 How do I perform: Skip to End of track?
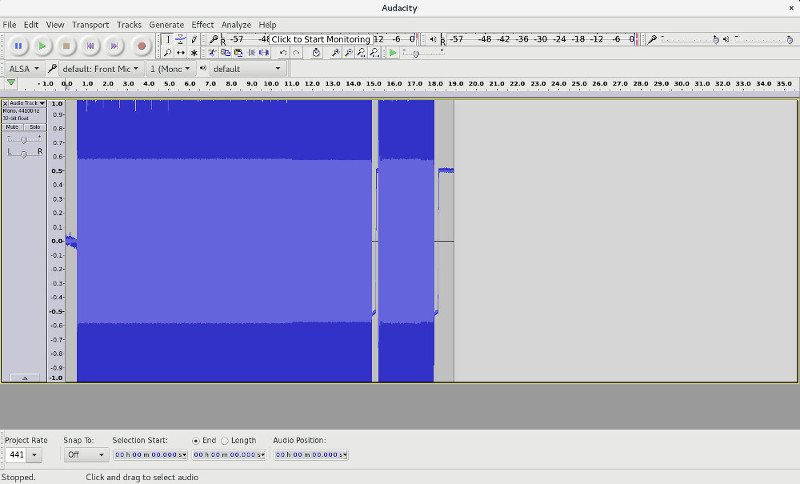(x=114, y=46)
